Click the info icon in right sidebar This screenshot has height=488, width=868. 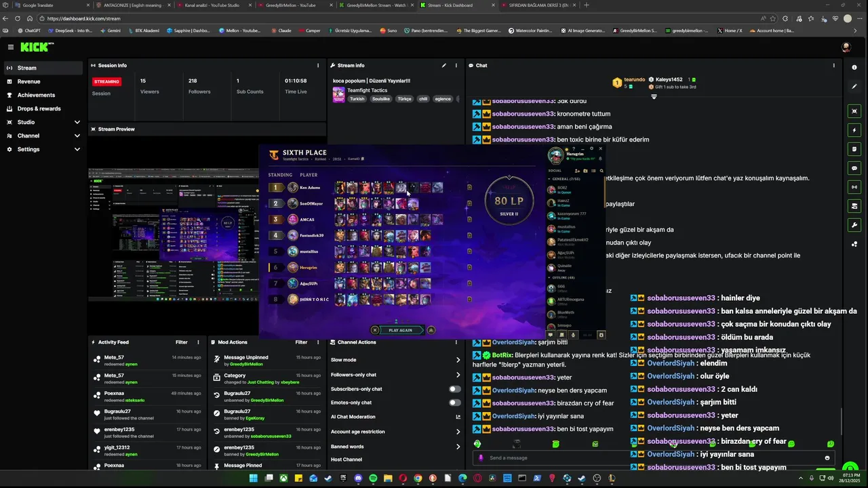point(854,68)
